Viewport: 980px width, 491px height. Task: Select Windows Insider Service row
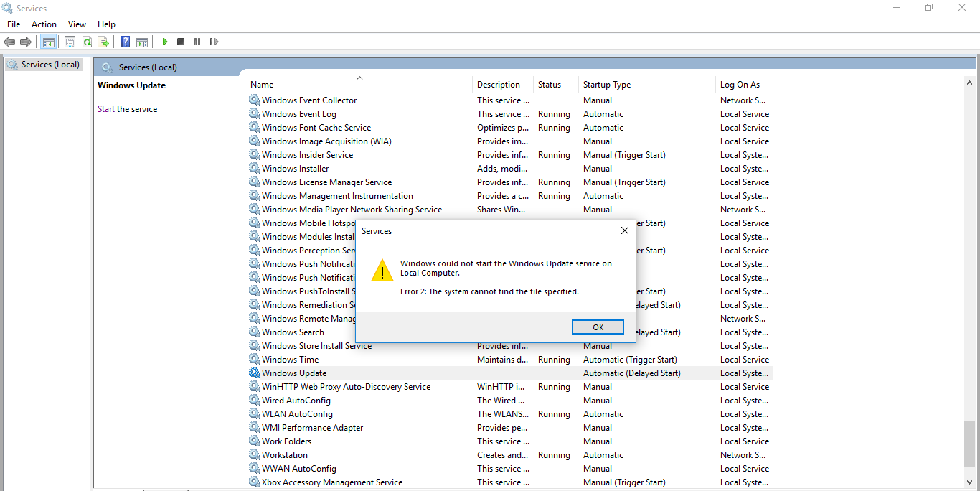coord(510,155)
